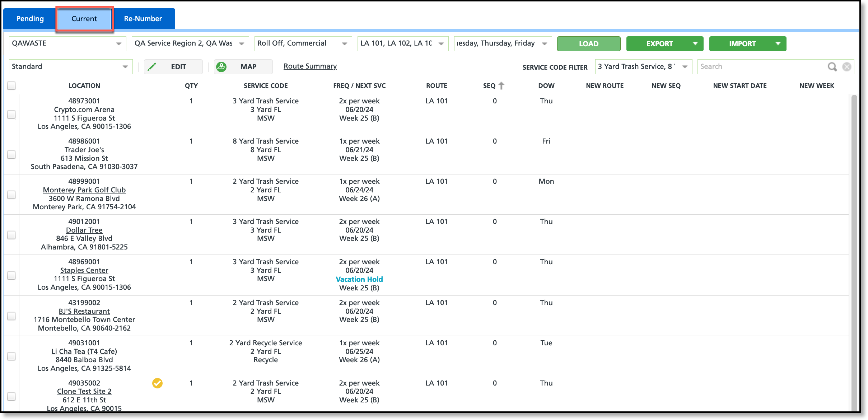The height and width of the screenshot is (420, 868).
Task: Check the Crypto.com Arena row checkbox
Action: click(x=11, y=114)
